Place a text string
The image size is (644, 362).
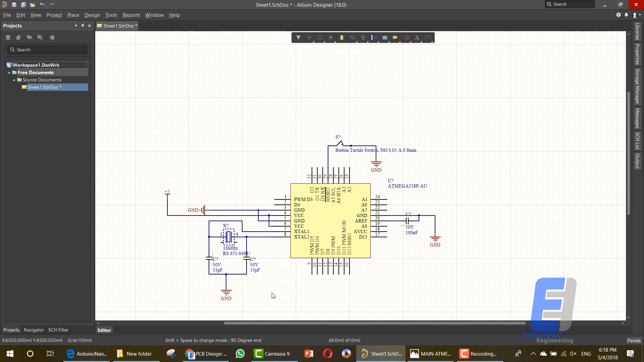point(417,38)
